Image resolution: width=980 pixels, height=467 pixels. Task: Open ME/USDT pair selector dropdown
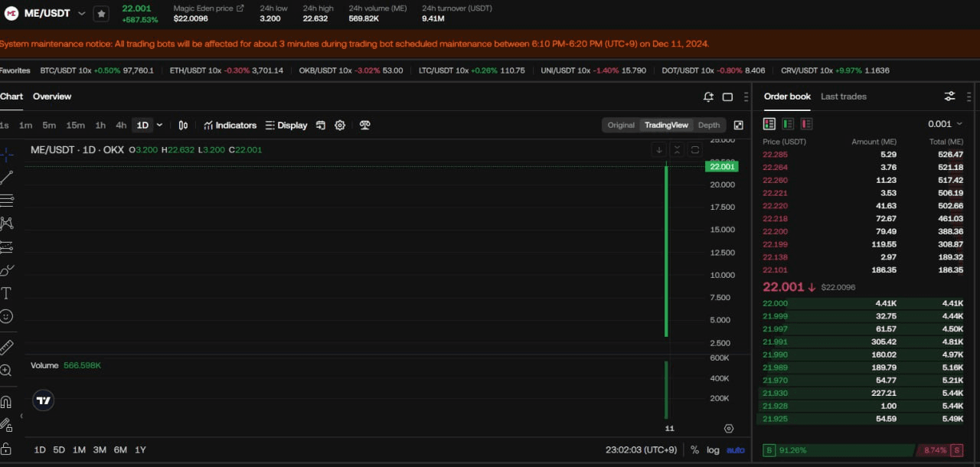click(81, 14)
